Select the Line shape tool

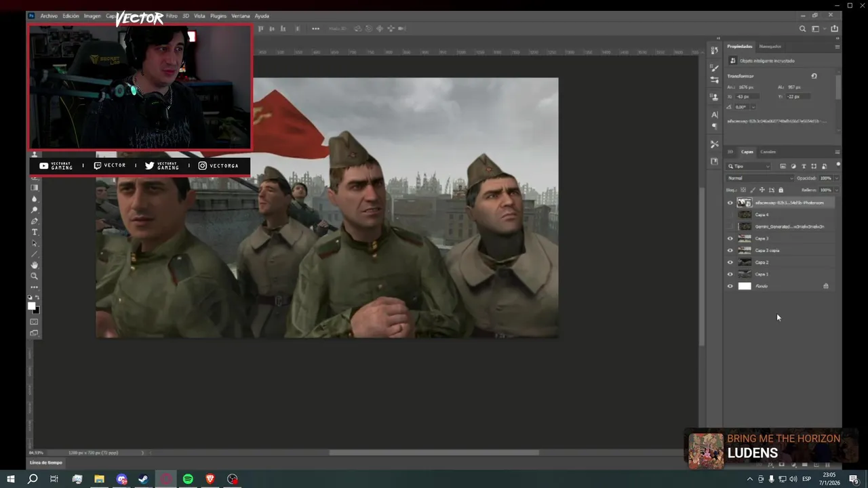35,254
